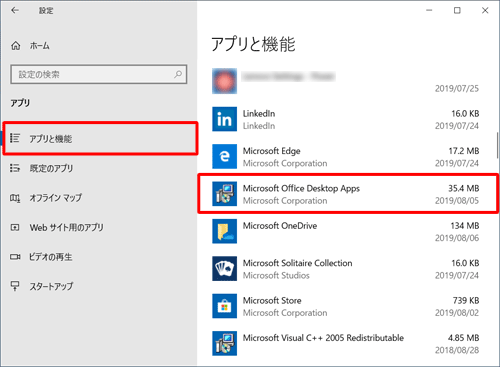
Task: Click the Microsoft Edge app icon
Action: pos(224,156)
